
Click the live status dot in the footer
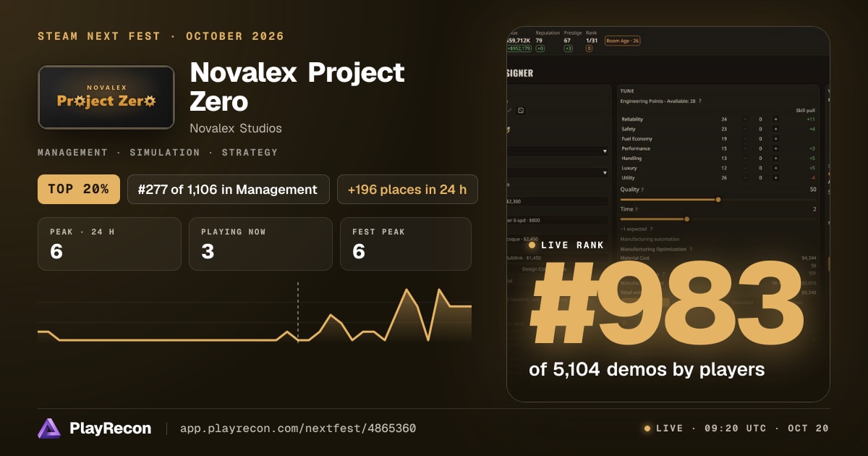pos(647,428)
